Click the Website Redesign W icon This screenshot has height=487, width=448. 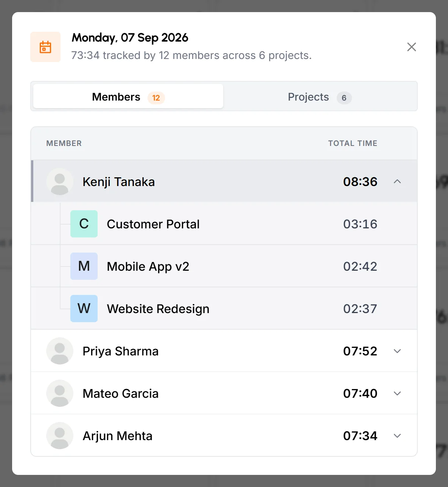point(84,309)
